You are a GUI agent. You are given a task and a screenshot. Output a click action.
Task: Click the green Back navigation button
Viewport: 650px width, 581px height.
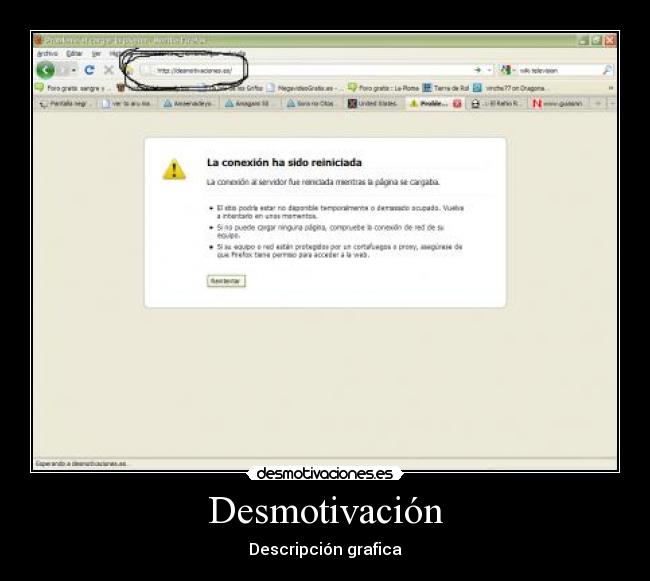(46, 70)
